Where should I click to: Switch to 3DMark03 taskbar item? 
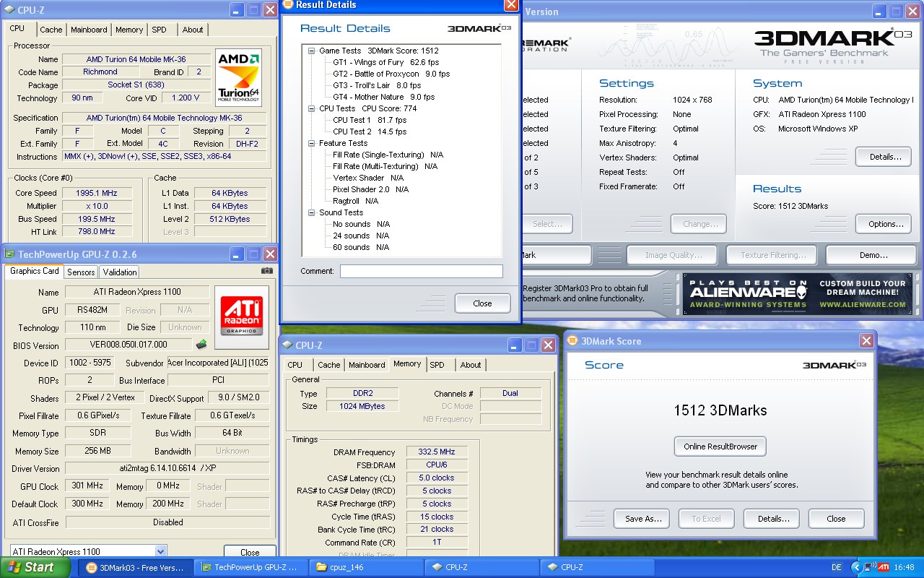point(135,567)
